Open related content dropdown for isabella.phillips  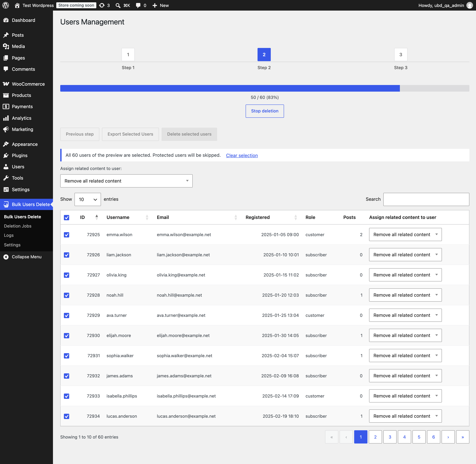coord(405,396)
